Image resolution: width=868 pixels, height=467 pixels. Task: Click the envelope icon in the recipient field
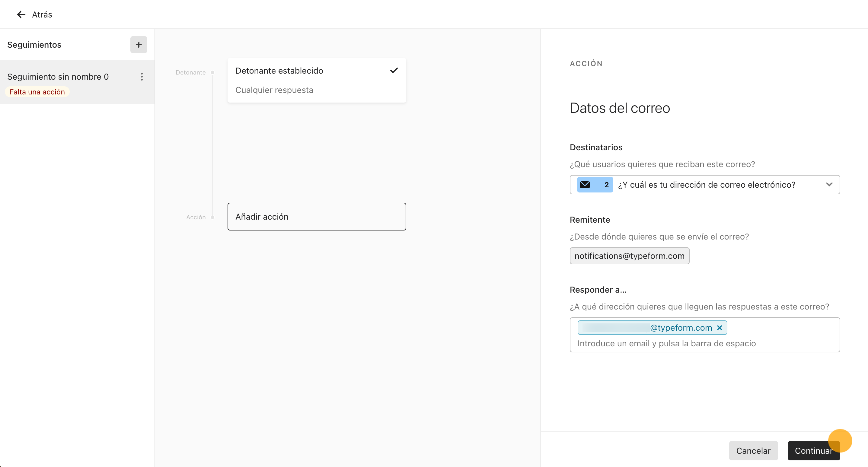click(585, 185)
